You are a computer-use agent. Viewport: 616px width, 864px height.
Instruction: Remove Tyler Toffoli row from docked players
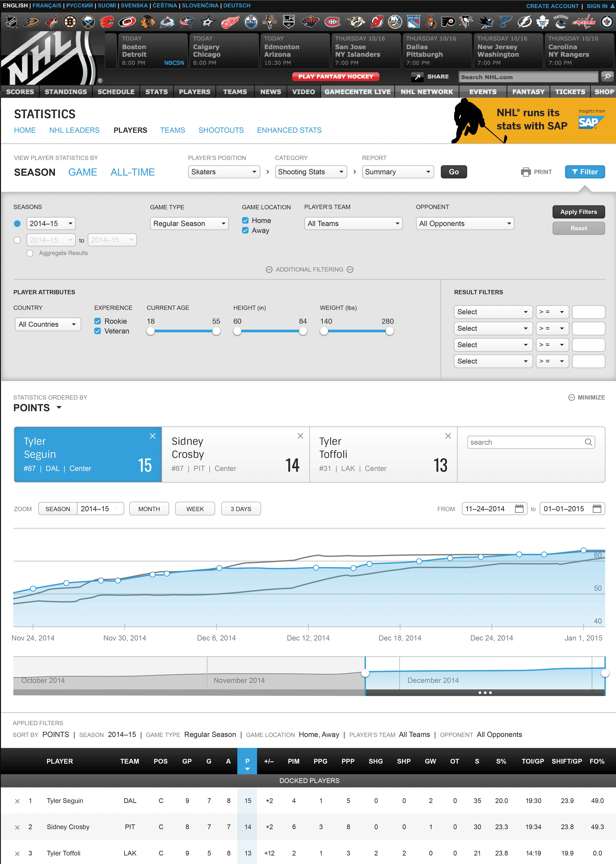click(17, 854)
